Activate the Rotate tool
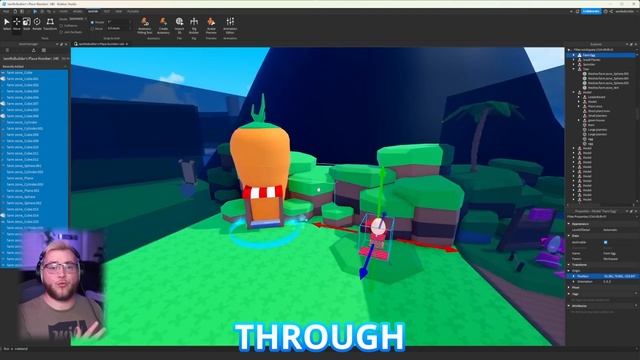The height and width of the screenshot is (360, 640). click(x=37, y=24)
